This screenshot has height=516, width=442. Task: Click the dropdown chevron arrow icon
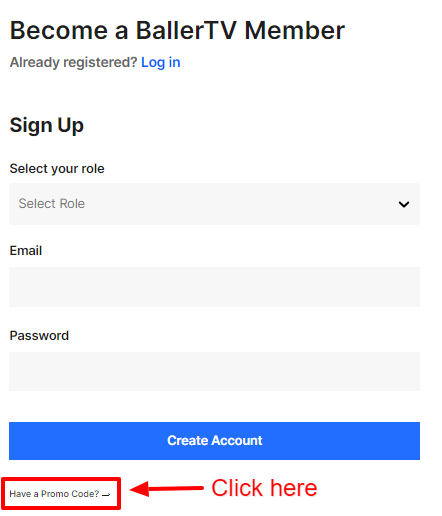click(x=404, y=204)
